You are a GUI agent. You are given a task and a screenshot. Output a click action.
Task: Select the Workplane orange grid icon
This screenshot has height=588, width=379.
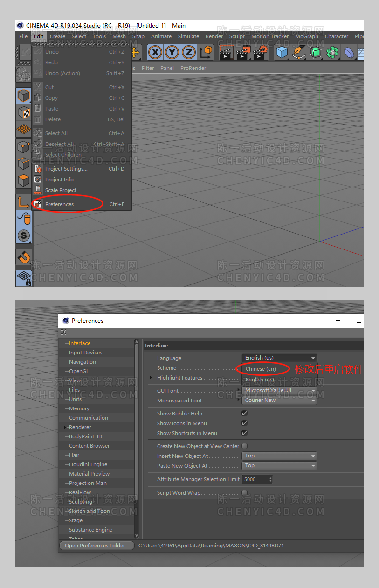[x=24, y=129]
